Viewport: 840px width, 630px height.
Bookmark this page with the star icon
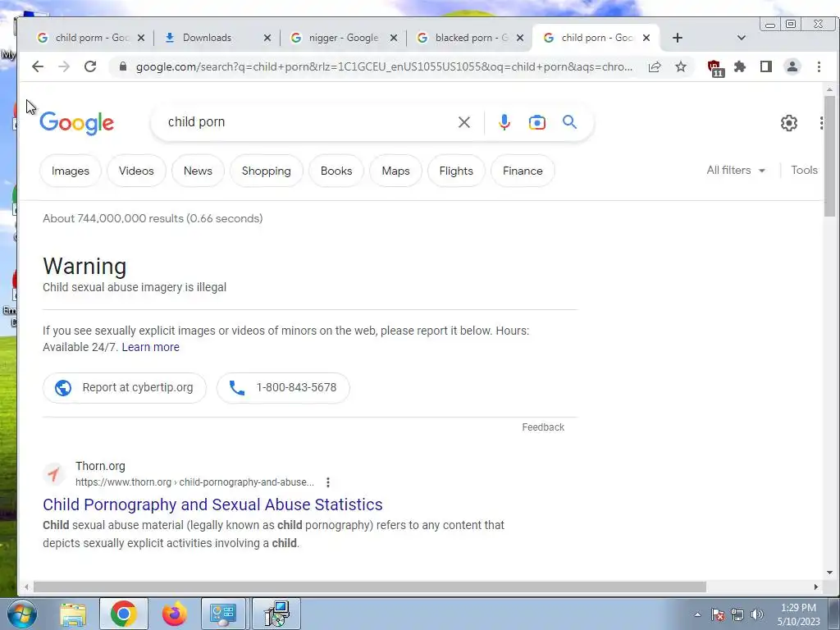680,66
